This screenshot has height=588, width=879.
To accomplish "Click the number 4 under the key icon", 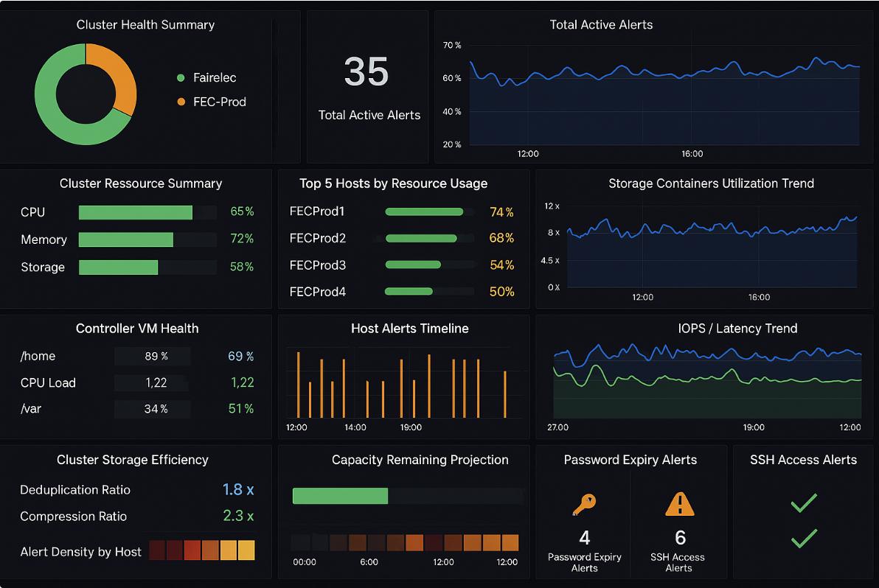I will (584, 538).
